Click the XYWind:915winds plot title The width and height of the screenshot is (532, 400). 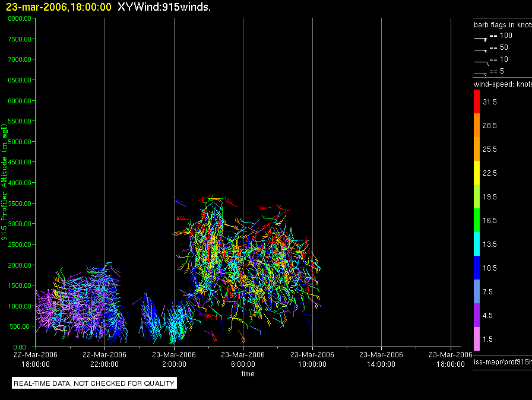coord(164,7)
